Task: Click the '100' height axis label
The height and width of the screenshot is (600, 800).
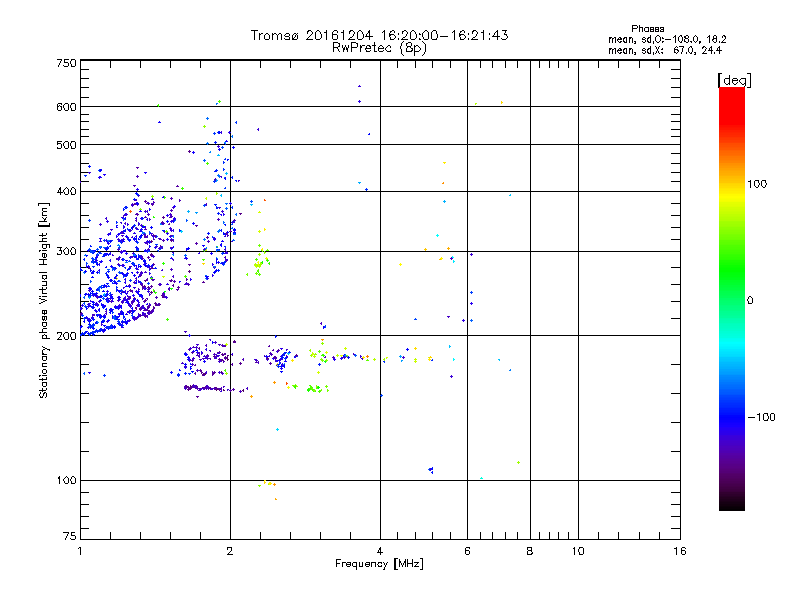Action: (x=66, y=481)
